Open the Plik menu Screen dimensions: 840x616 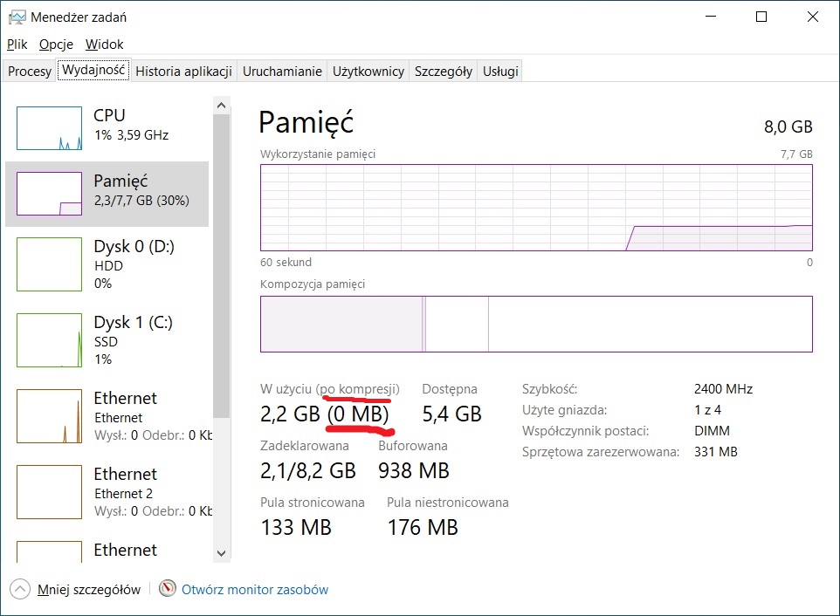(17, 44)
